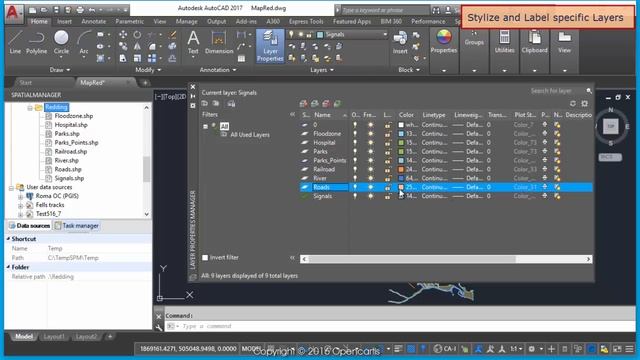Click the Linetype column header
The width and height of the screenshot is (640, 360).
click(434, 115)
